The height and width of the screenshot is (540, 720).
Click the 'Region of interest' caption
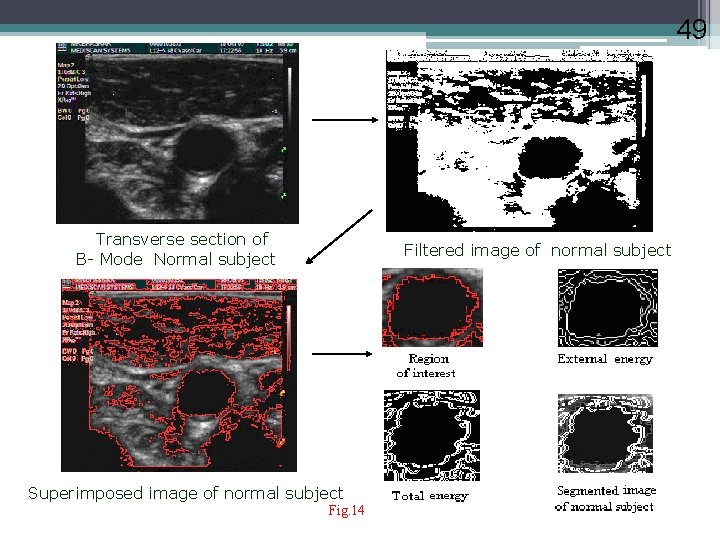[427, 366]
